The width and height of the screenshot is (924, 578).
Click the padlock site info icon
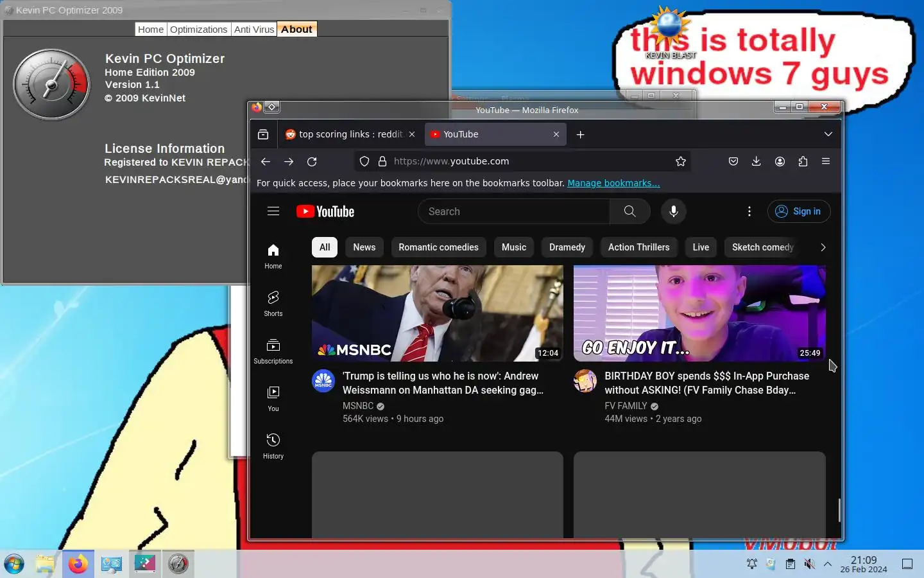382,162
